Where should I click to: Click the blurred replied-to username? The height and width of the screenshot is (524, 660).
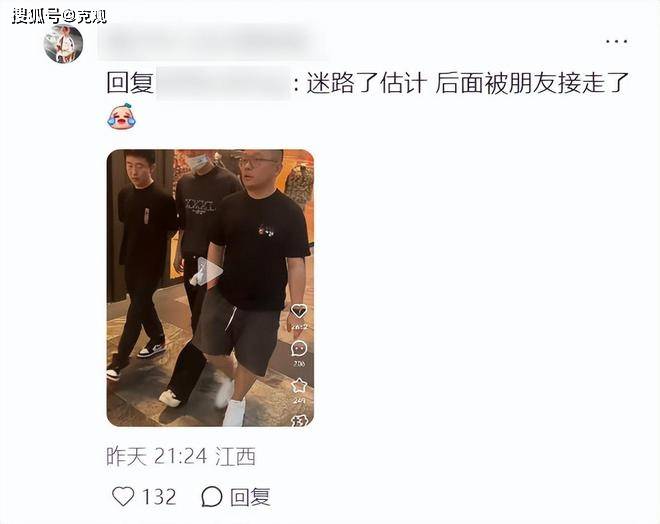click(223, 83)
